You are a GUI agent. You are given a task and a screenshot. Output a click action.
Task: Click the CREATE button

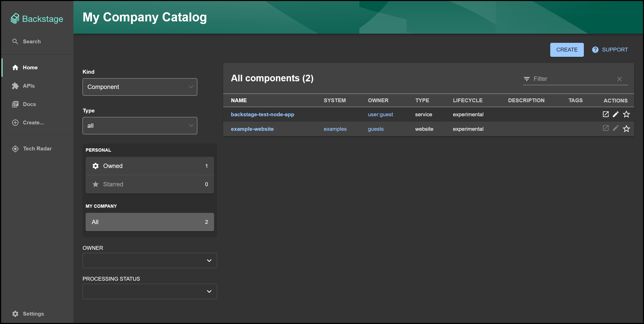coord(567,49)
